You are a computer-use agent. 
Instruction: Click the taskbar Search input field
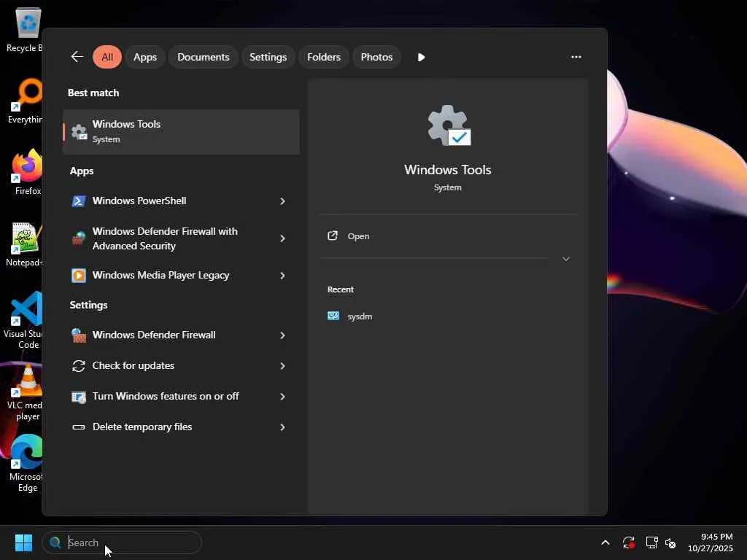tap(122, 542)
